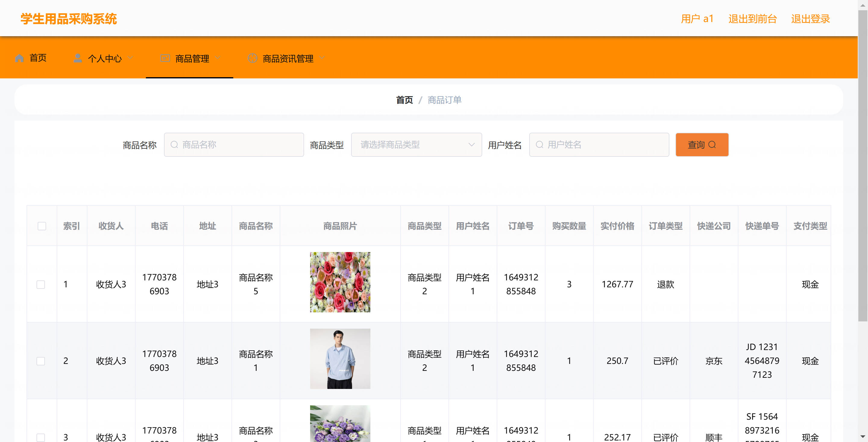Click the 用户 a1 link
The width and height of the screenshot is (868, 442).
coord(697,19)
